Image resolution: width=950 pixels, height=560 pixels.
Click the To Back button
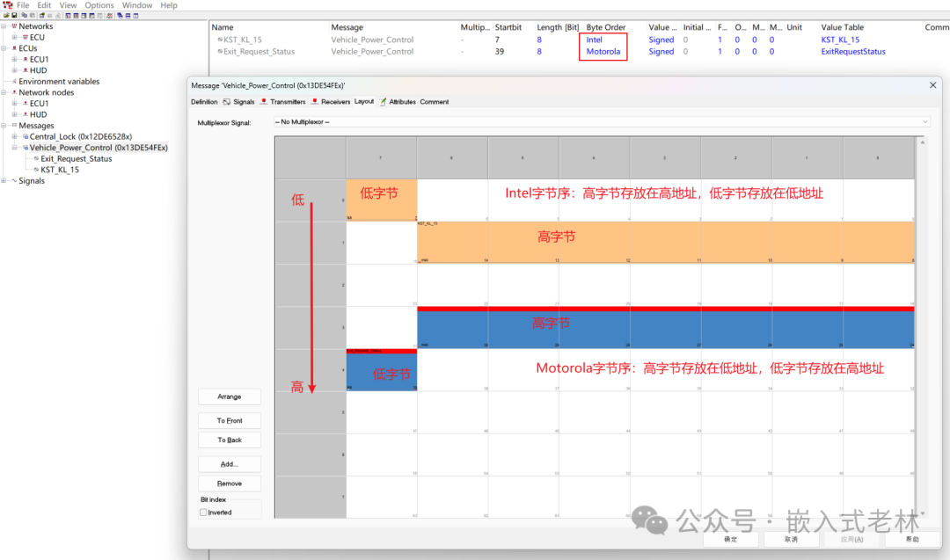230,440
